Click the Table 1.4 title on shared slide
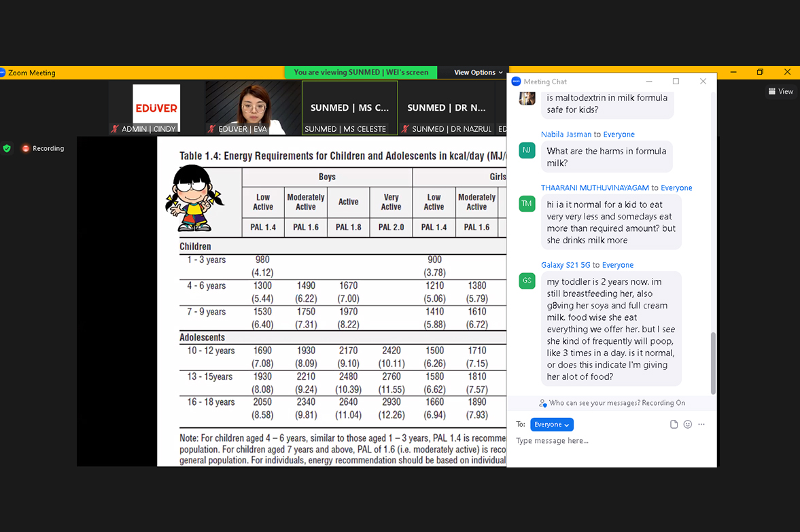 [x=343, y=156]
